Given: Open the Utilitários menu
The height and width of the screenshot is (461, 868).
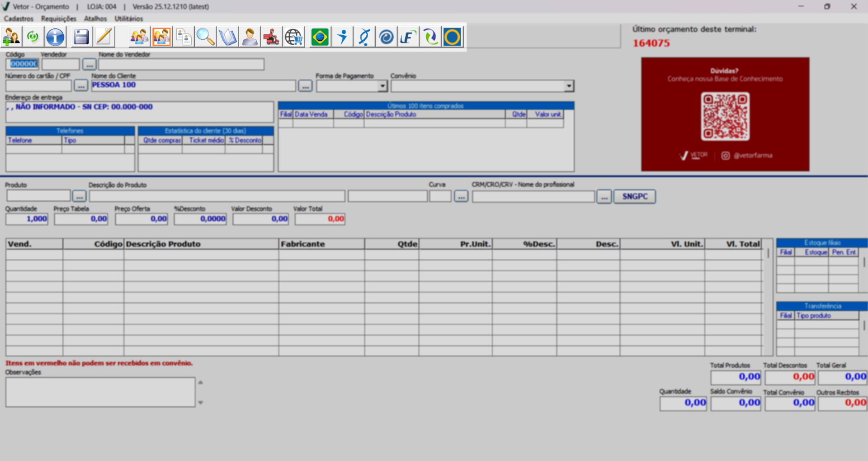Looking at the screenshot, I should 128,19.
